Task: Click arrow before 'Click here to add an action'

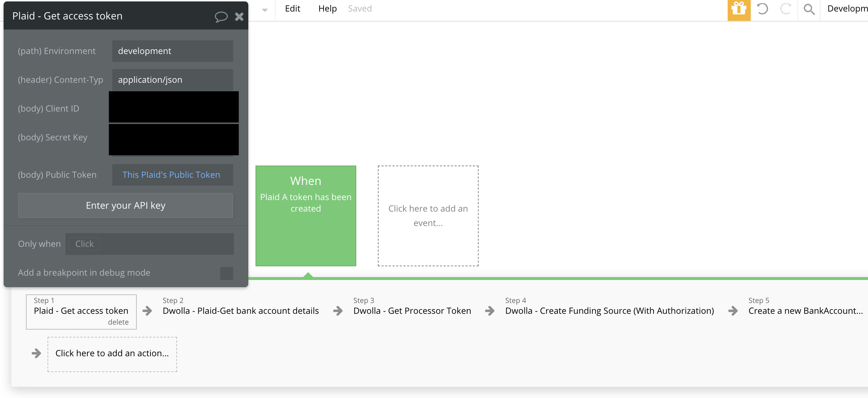Action: (36, 353)
